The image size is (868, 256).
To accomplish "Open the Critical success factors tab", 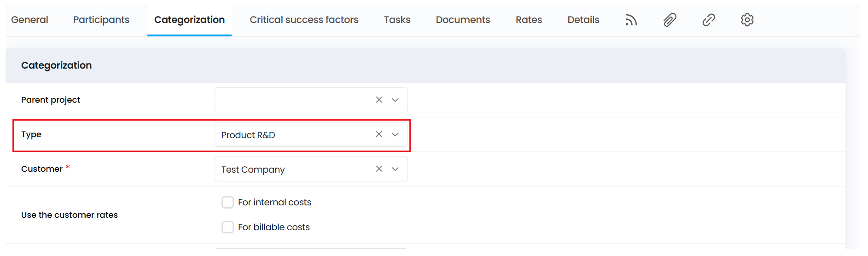I will pos(304,20).
